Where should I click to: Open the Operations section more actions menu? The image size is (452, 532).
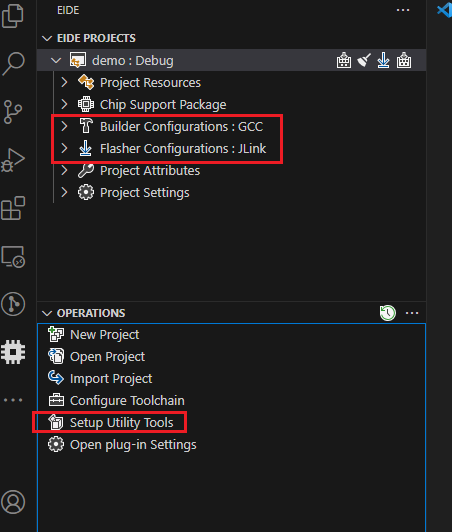pyautogui.click(x=412, y=313)
